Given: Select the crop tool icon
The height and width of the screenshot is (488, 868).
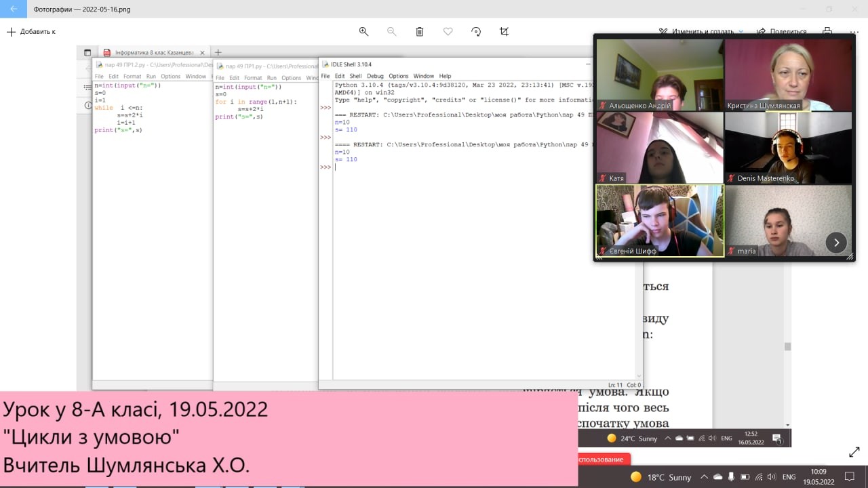Looking at the screenshot, I should 504,31.
